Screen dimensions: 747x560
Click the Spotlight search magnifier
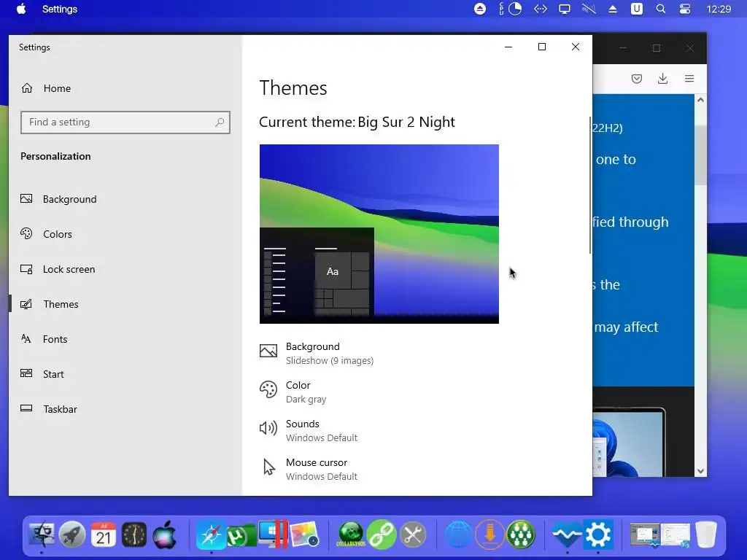point(661,9)
